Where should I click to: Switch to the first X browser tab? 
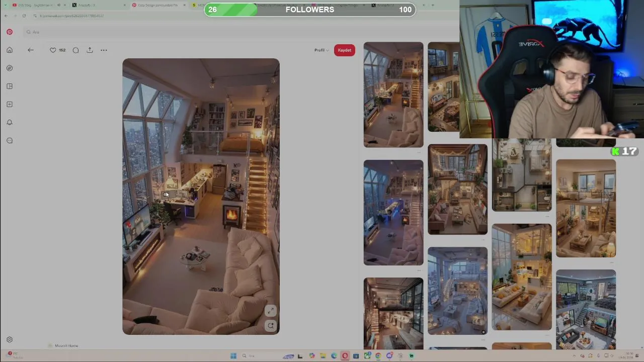tap(98, 5)
